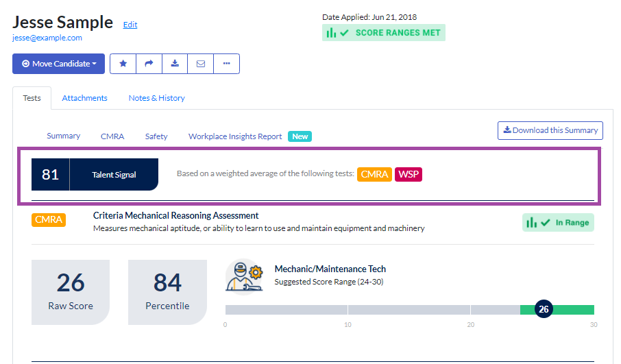Switch to the Tests tab
The image size is (621, 364).
[32, 98]
